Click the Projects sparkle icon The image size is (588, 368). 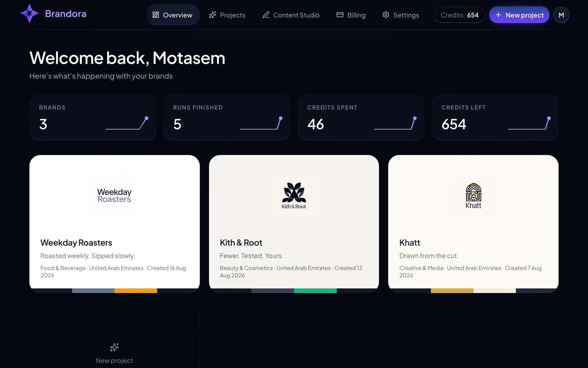click(213, 15)
